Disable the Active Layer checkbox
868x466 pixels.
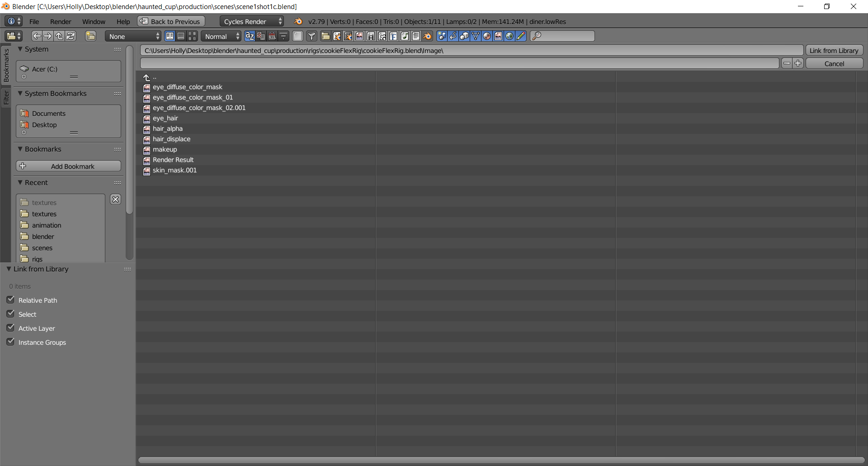pyautogui.click(x=10, y=328)
